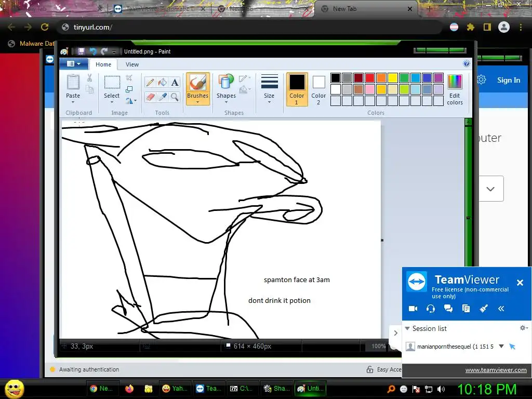532x399 pixels.
Task: Select the Color picker eyedropper tool
Action: [x=163, y=97]
